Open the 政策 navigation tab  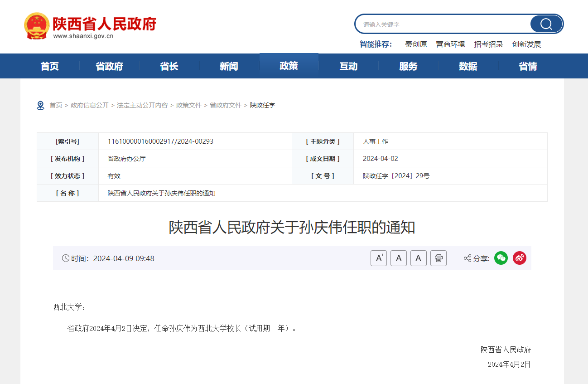click(289, 66)
